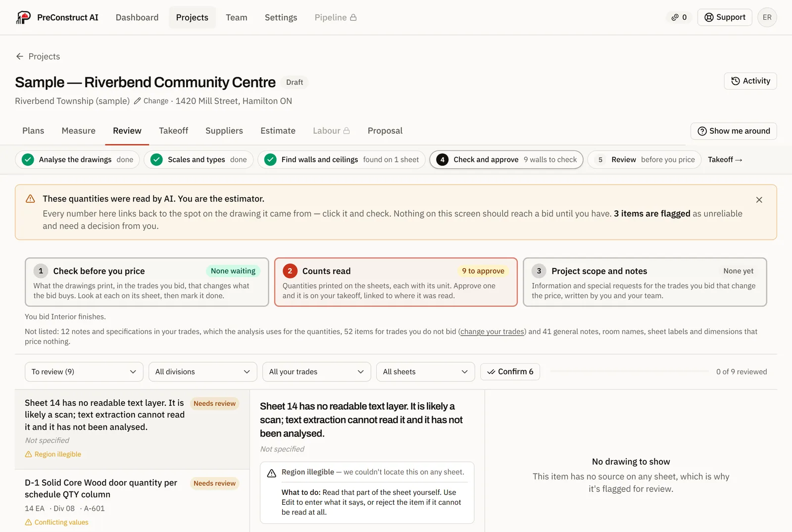Image resolution: width=792 pixels, height=532 pixels.
Task: Click the Takeoff arrow next step link
Action: (725, 159)
